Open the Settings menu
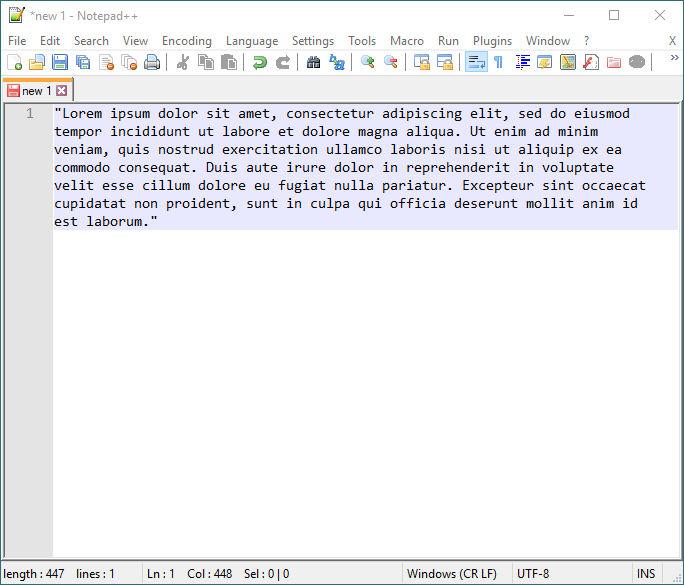The image size is (684, 585). (x=313, y=41)
